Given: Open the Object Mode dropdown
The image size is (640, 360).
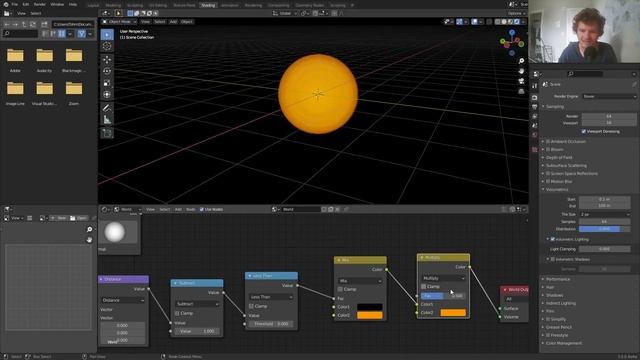Looking at the screenshot, I should tap(119, 22).
